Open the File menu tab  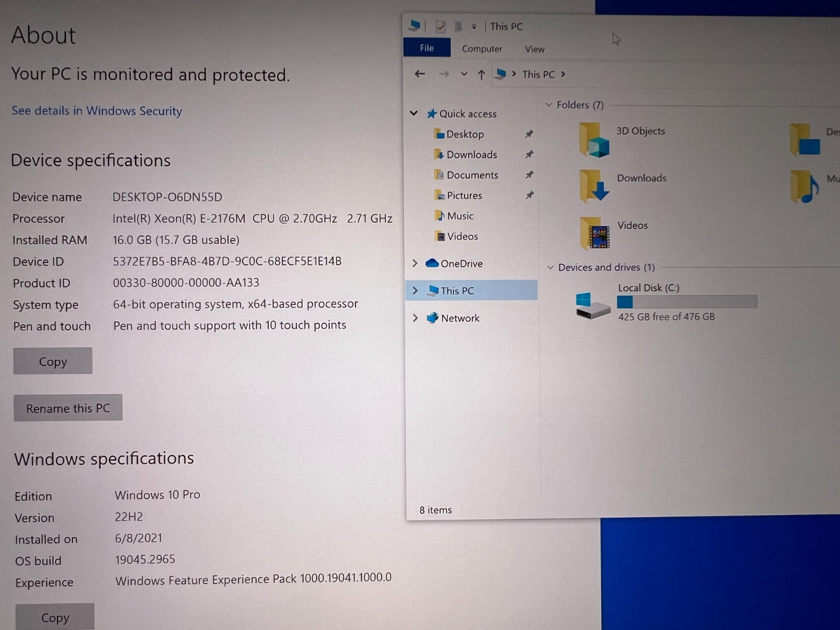click(427, 48)
